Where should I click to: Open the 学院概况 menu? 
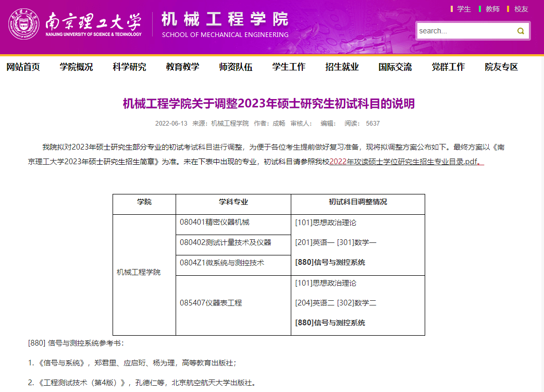pos(76,67)
